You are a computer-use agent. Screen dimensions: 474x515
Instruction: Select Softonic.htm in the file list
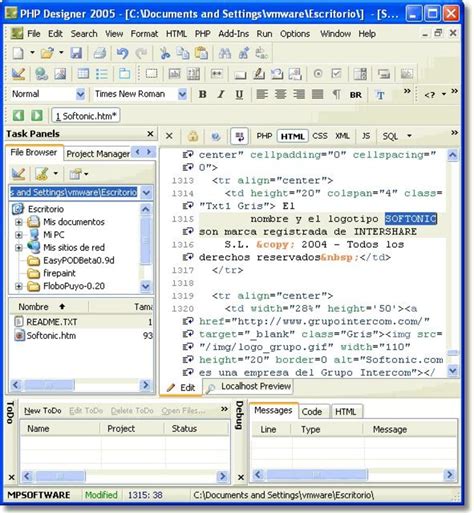[51, 336]
